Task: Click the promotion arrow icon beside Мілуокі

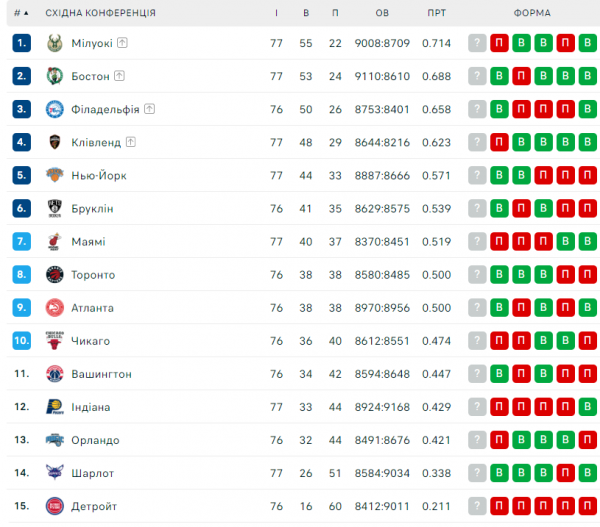Action: (x=122, y=43)
